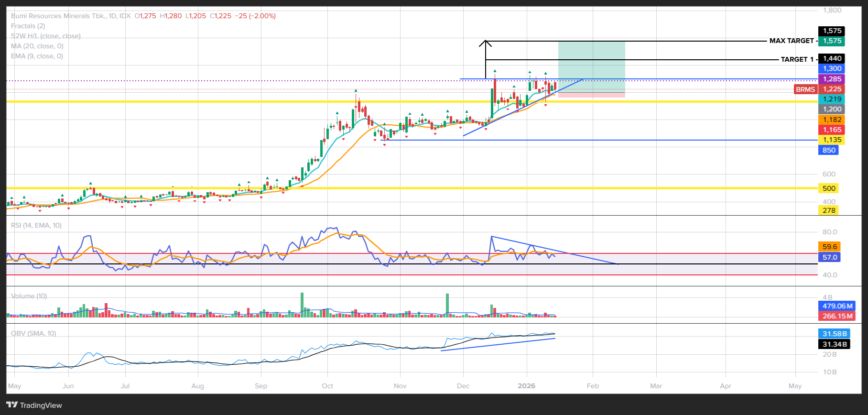868x415 pixels.
Task: Click the −25 (−2.00%) change value
Action: pyautogui.click(x=256, y=16)
